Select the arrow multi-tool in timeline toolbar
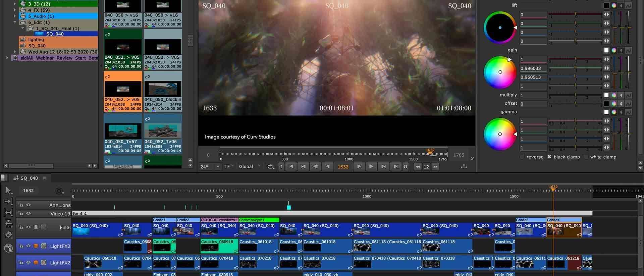The height and width of the screenshot is (276, 644). point(9,190)
